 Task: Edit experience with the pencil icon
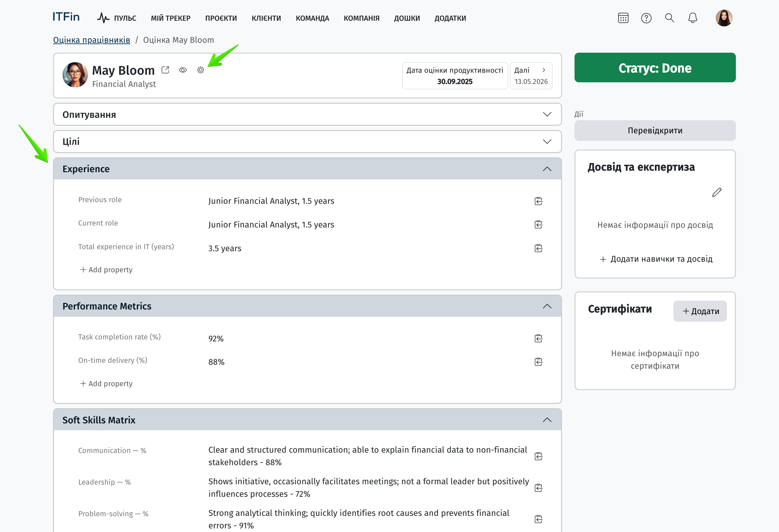click(716, 192)
